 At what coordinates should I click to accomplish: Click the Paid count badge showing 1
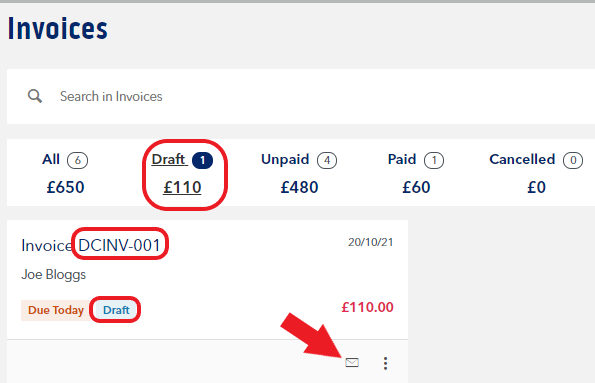[x=434, y=160]
